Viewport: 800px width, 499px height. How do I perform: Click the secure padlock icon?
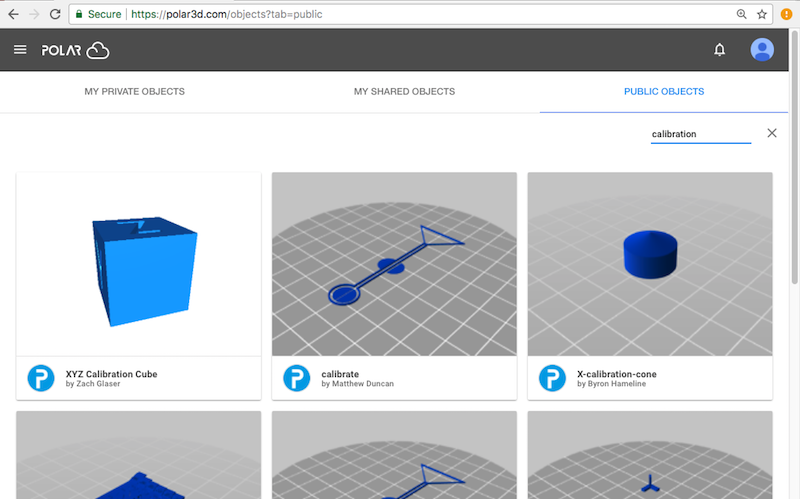[79, 14]
